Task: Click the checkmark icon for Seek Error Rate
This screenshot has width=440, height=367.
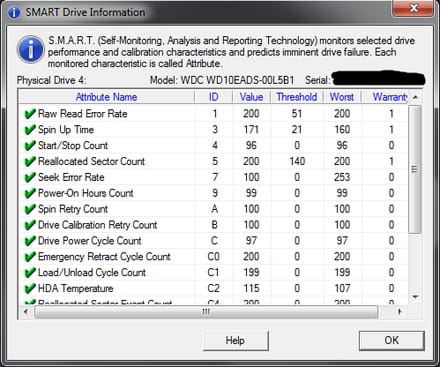Action: pos(30,177)
